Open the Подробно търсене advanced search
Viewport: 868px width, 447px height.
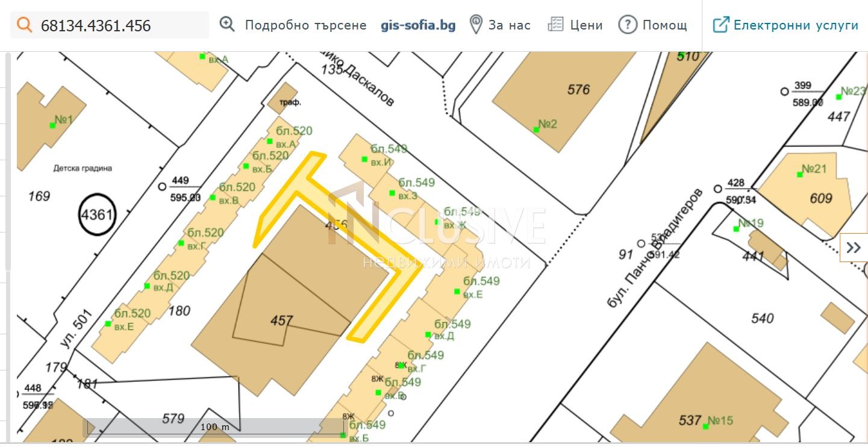tap(305, 25)
